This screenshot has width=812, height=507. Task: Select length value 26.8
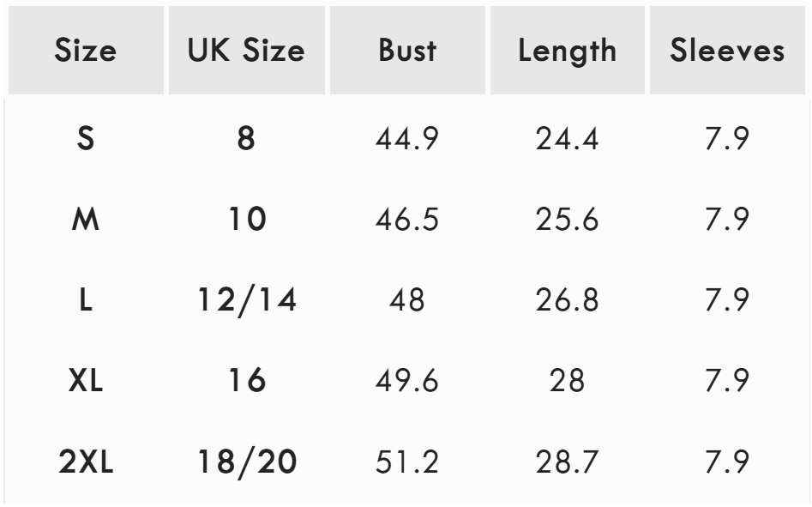[567, 301]
